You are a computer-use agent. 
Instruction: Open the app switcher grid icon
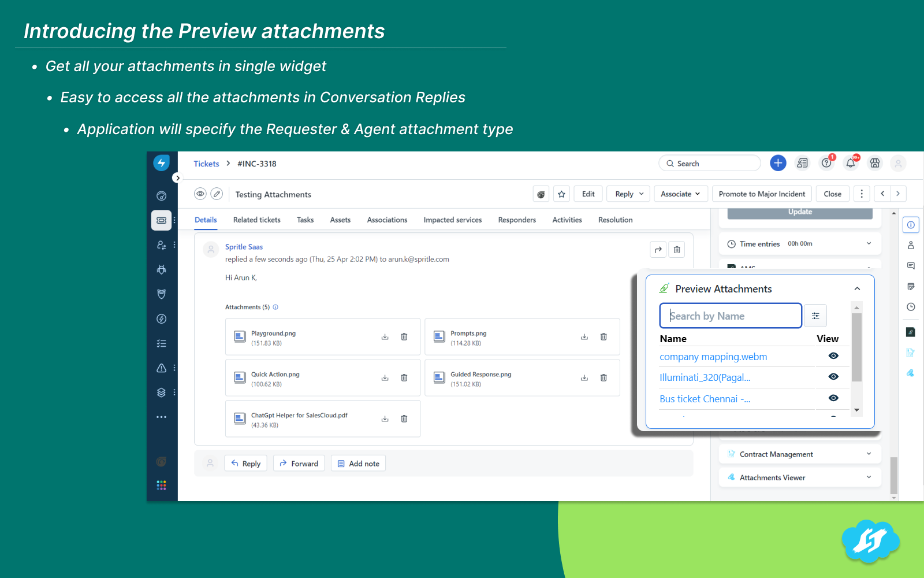point(161,485)
